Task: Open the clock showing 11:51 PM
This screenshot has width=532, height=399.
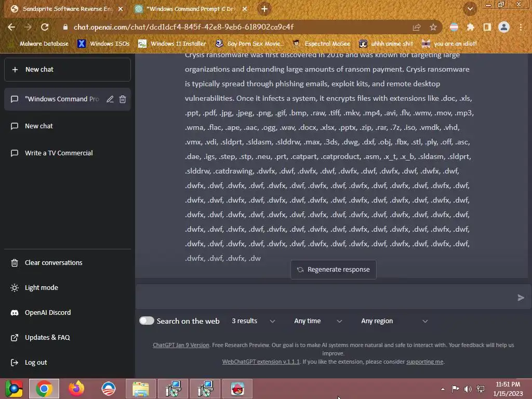Action: coord(508,389)
